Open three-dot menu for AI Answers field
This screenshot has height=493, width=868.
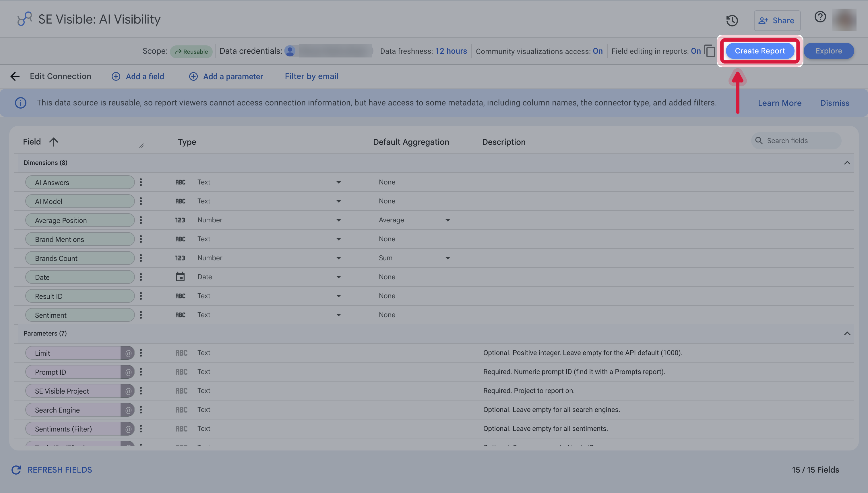coord(141,182)
